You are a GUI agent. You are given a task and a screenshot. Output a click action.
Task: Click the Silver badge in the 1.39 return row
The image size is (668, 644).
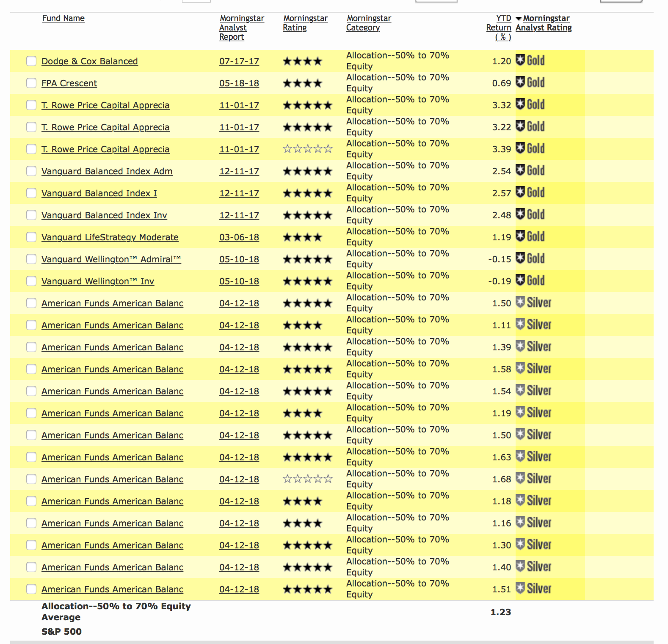pos(533,347)
